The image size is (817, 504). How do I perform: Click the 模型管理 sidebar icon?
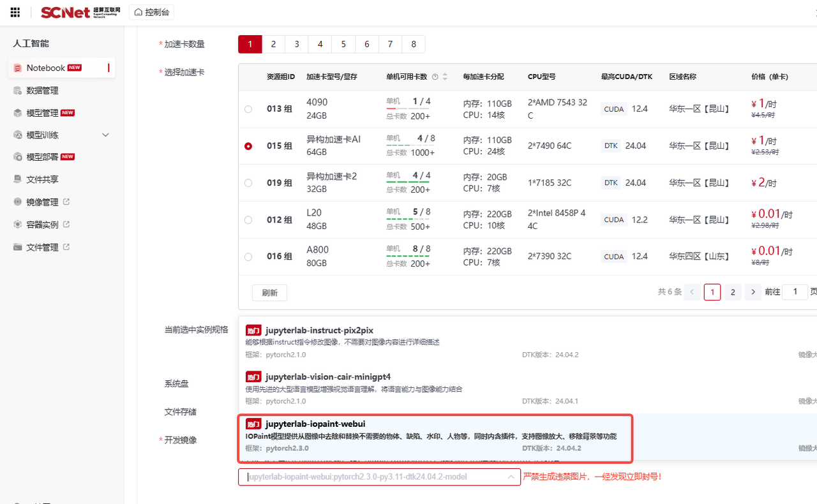point(18,113)
